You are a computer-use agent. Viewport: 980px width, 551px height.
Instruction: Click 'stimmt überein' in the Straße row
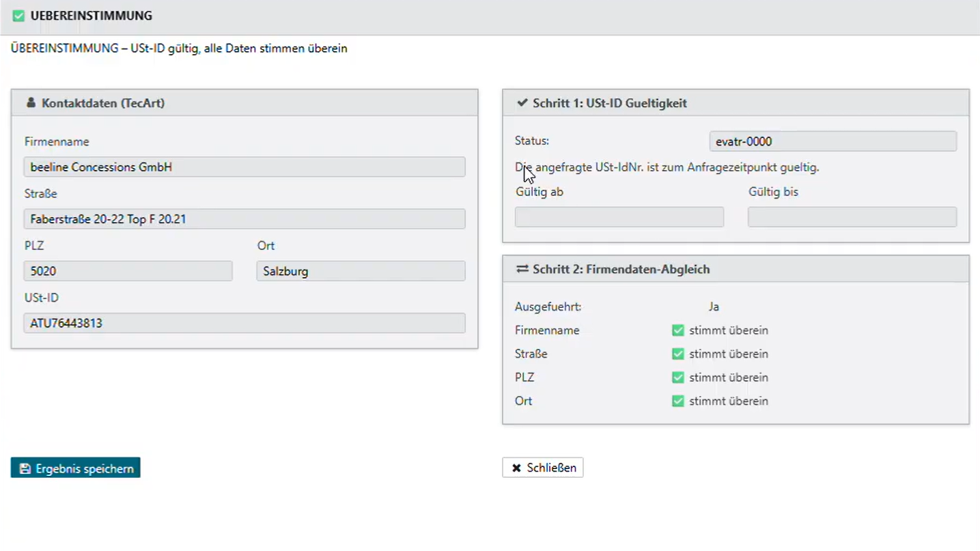(729, 354)
